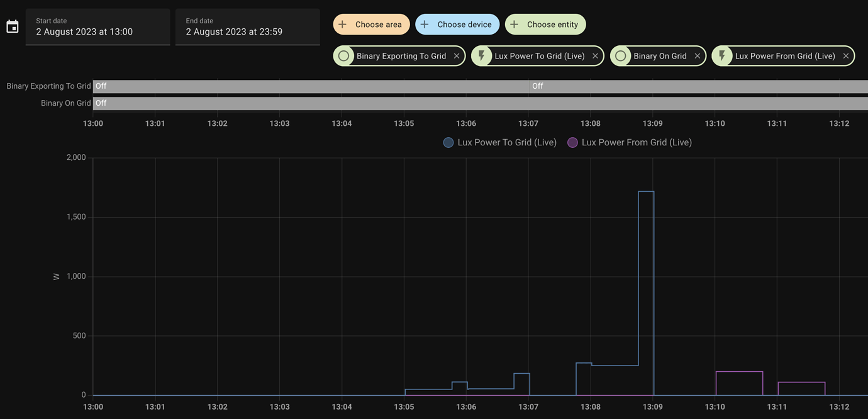
Task: Click the 13:12 label on upper timeline axis
Action: pos(840,124)
